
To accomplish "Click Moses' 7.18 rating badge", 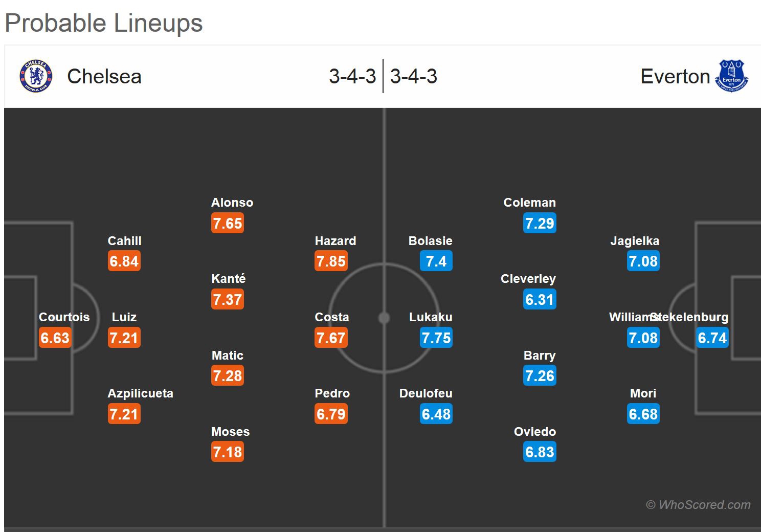I will 228,452.
